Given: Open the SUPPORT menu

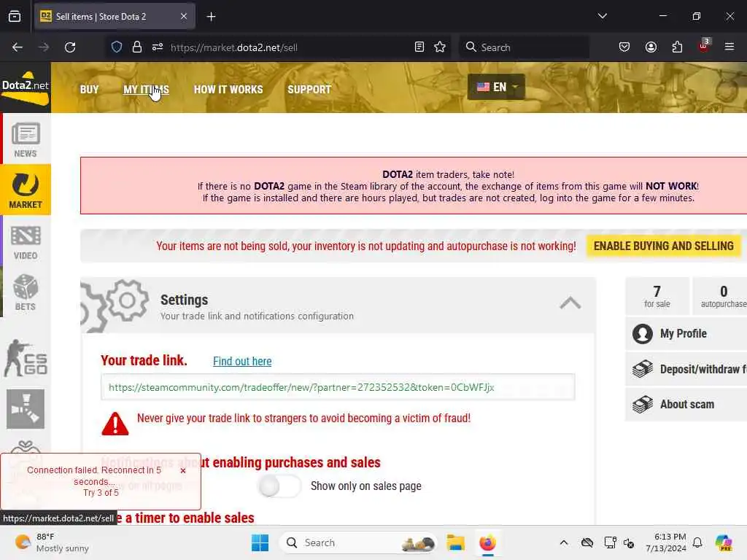Looking at the screenshot, I should [x=309, y=90].
